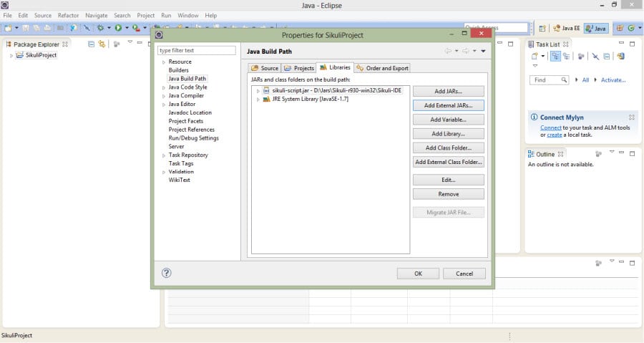Click the Connect link in Mylyn notice

(551, 127)
